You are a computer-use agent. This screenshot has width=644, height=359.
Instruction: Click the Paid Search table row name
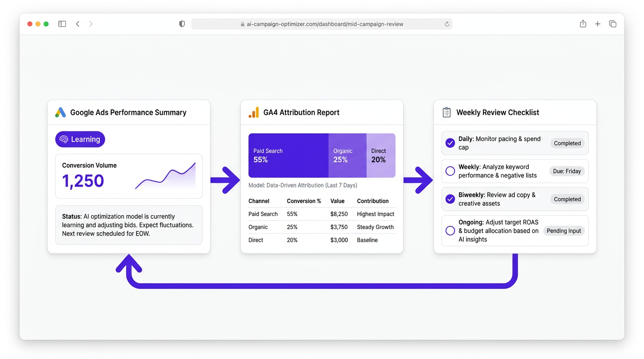pos(263,214)
